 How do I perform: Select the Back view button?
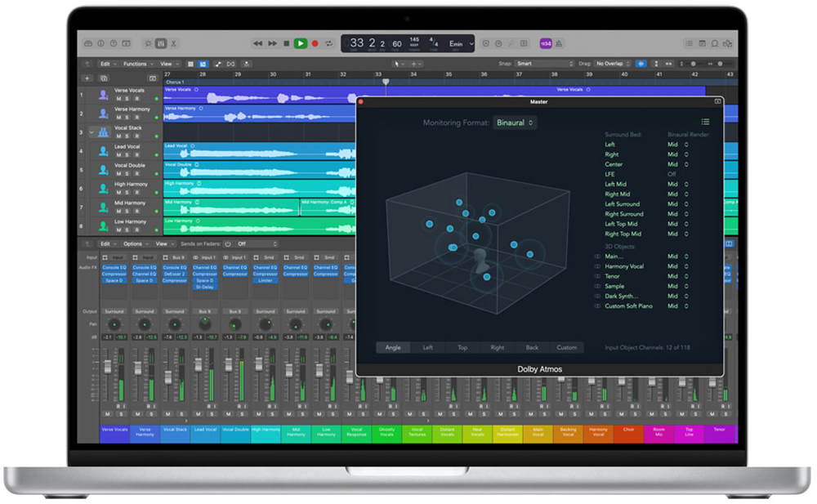click(x=532, y=348)
